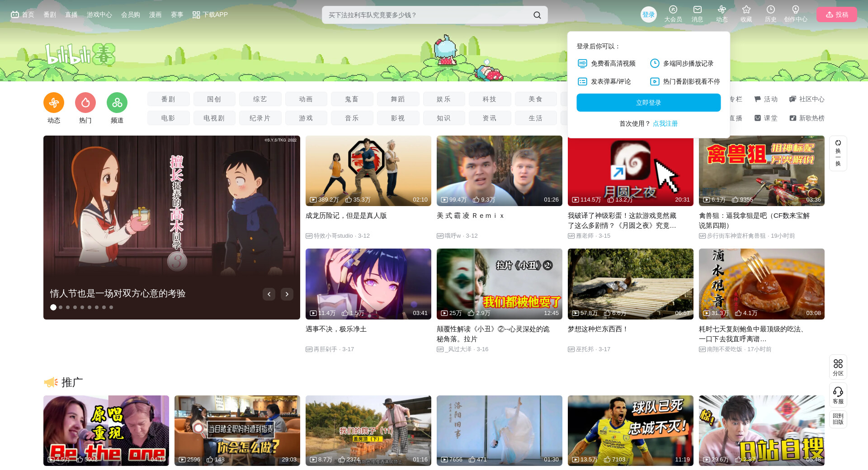Open 赛事 in top navigation
Screen dimensions: 868x470
pyautogui.click(x=177, y=14)
